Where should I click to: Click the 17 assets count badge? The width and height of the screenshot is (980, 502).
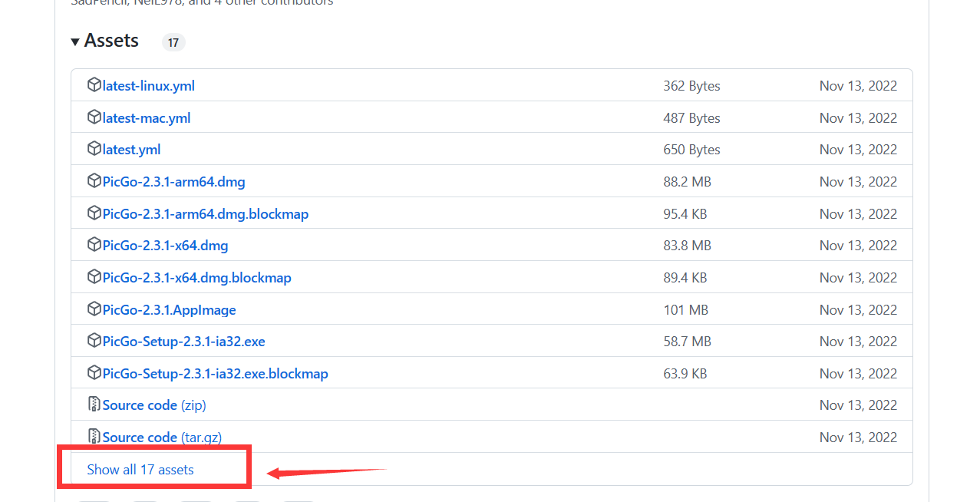(173, 42)
